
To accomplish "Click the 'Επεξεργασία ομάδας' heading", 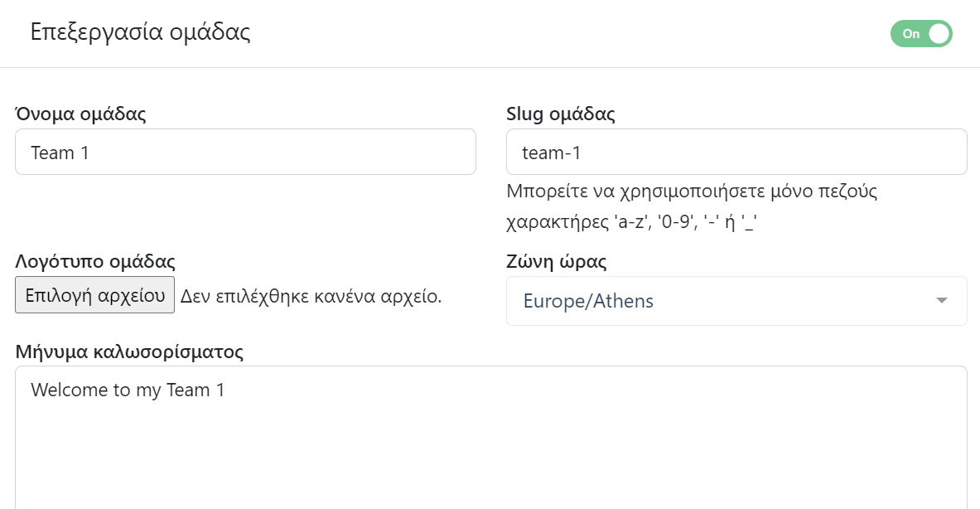I will [x=140, y=32].
